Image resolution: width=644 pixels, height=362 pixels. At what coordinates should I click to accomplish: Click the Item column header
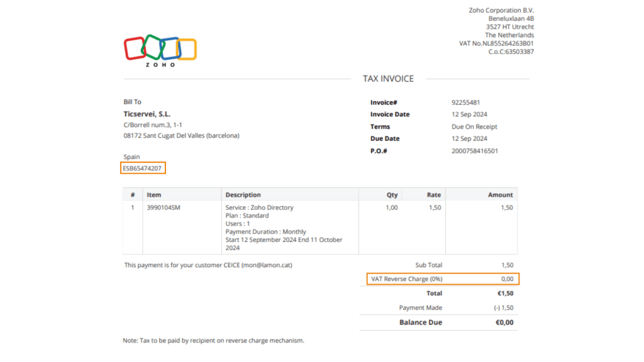click(154, 195)
